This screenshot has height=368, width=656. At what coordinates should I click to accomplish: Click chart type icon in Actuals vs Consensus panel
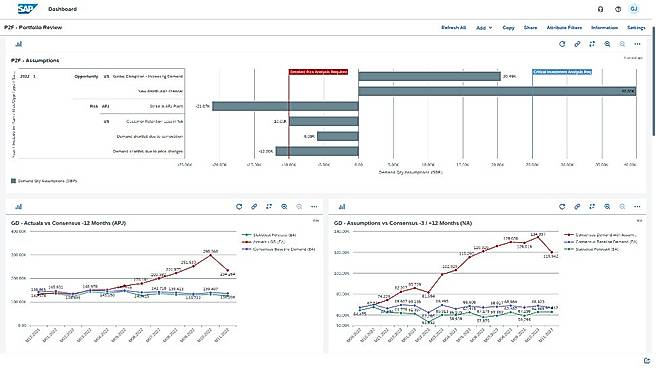point(18,207)
